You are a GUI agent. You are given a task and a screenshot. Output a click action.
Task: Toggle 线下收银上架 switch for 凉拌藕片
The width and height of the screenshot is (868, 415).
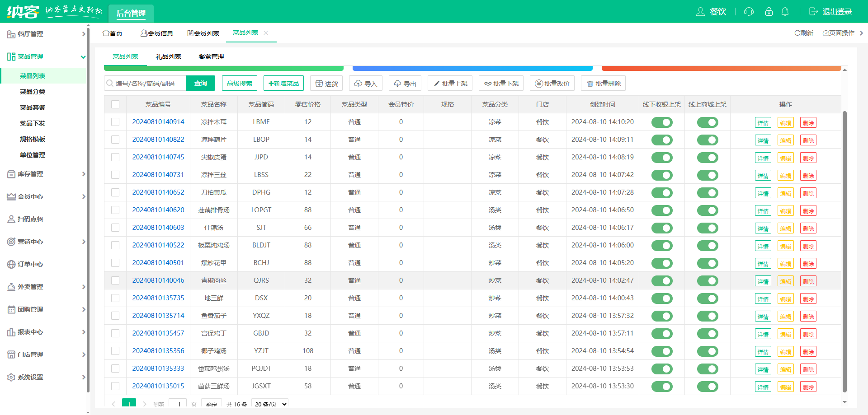[662, 140]
